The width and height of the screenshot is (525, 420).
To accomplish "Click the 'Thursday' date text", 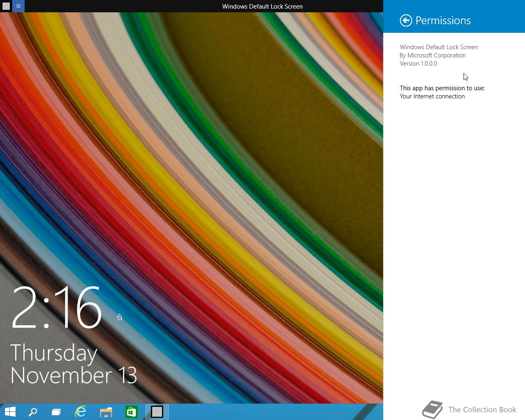I will point(54,353).
